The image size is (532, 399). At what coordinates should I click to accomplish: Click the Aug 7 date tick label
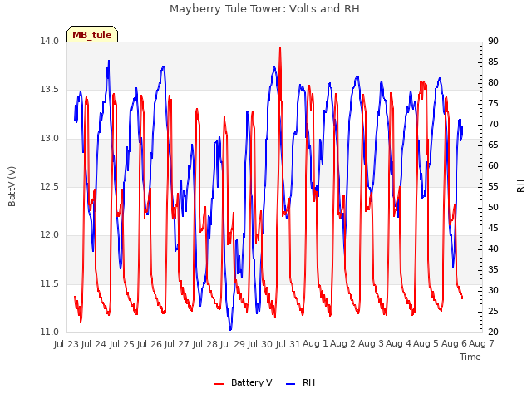click(x=482, y=343)
